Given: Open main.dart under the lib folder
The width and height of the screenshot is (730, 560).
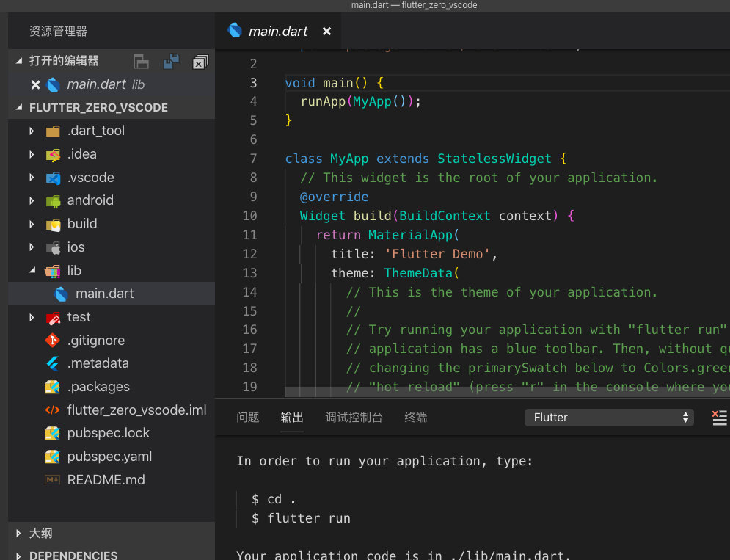Looking at the screenshot, I should (112, 294).
